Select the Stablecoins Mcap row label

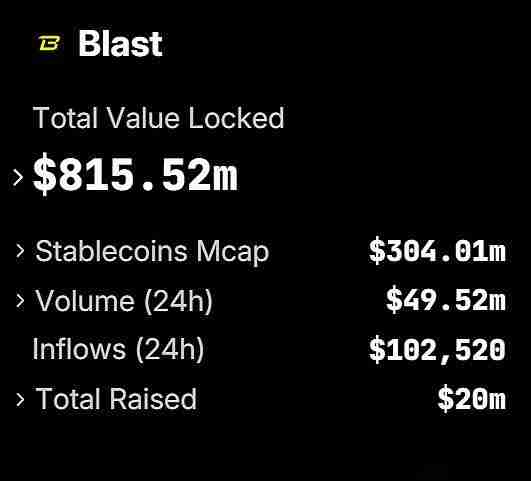click(152, 251)
